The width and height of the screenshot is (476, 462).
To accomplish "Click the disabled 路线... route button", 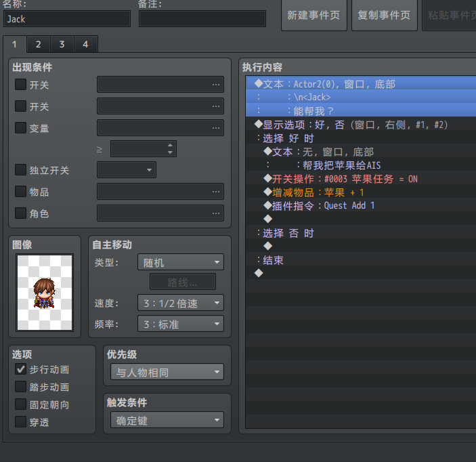I will coord(183,282).
